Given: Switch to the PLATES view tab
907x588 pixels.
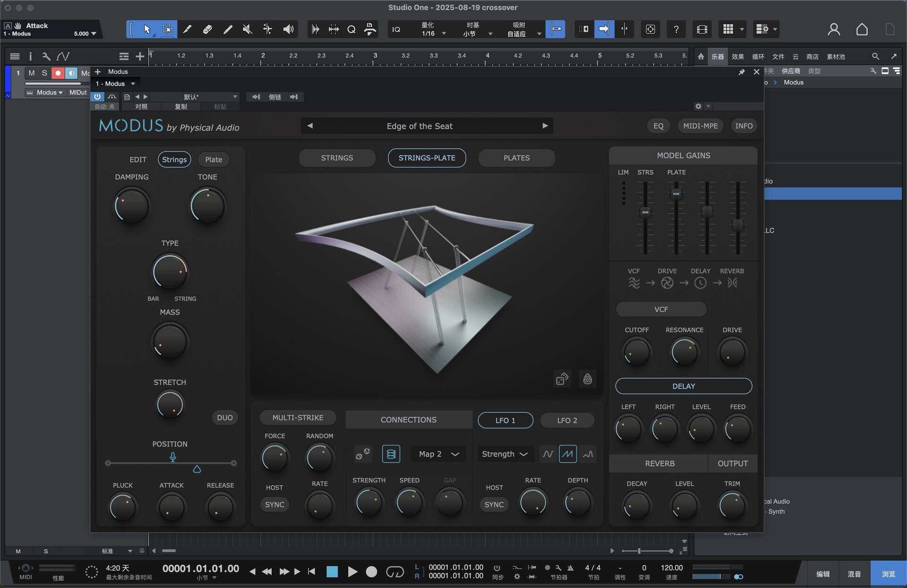Looking at the screenshot, I should coord(516,158).
